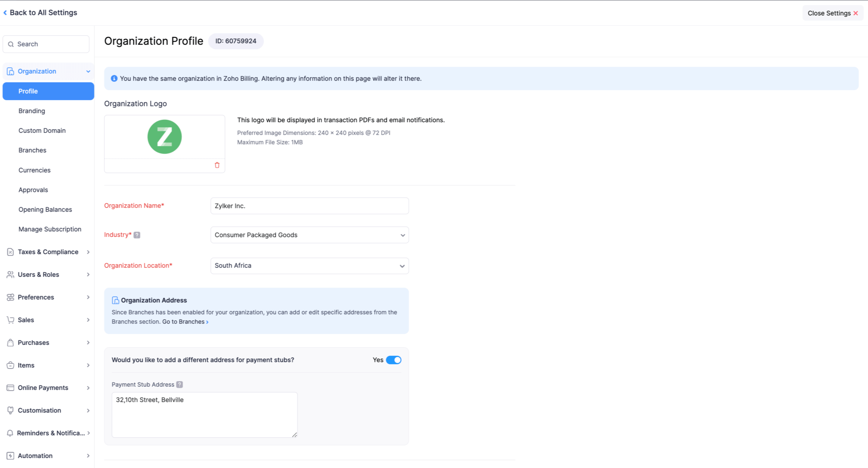Click the organization ID badge 60759924

[x=236, y=41]
